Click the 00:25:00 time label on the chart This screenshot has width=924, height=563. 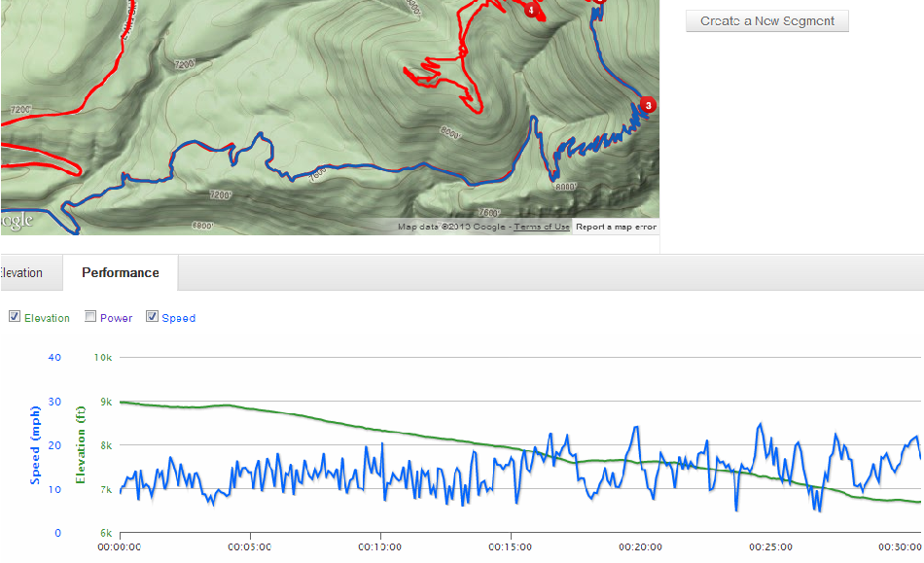(771, 546)
